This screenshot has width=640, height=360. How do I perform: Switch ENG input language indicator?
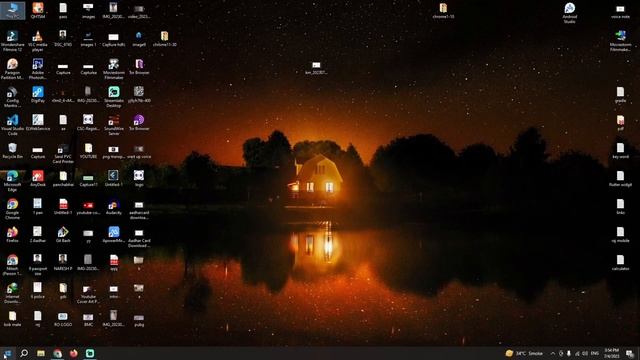coord(595,353)
